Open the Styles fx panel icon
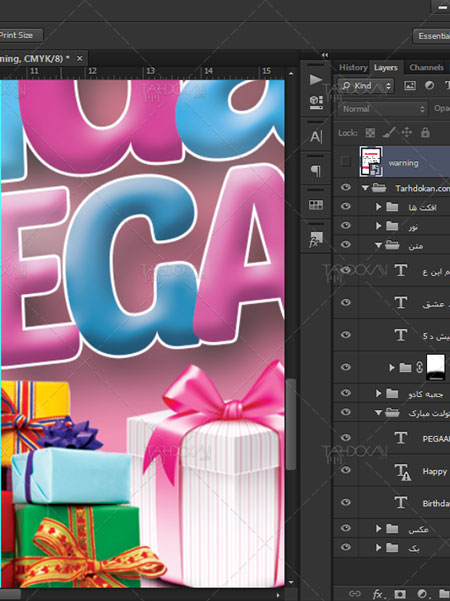 pyautogui.click(x=315, y=239)
